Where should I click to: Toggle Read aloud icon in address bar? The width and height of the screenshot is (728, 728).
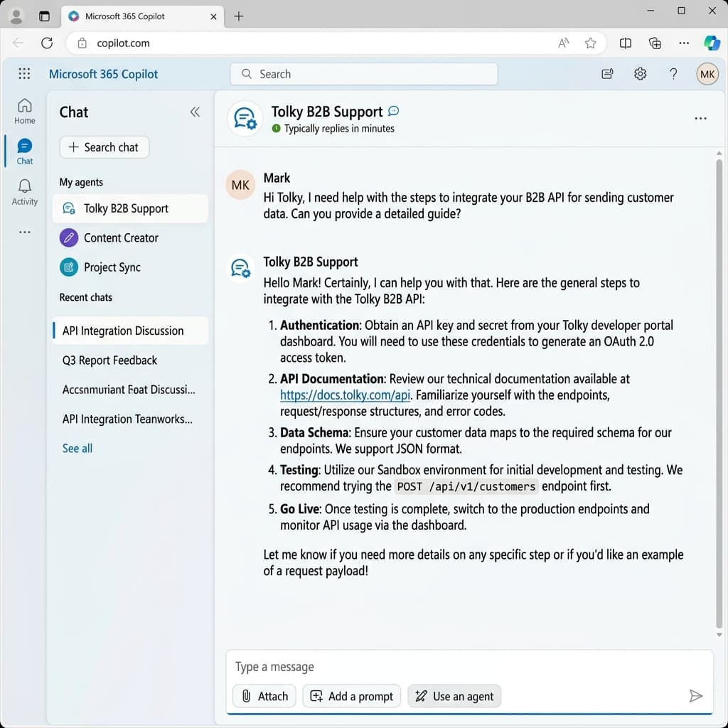563,43
